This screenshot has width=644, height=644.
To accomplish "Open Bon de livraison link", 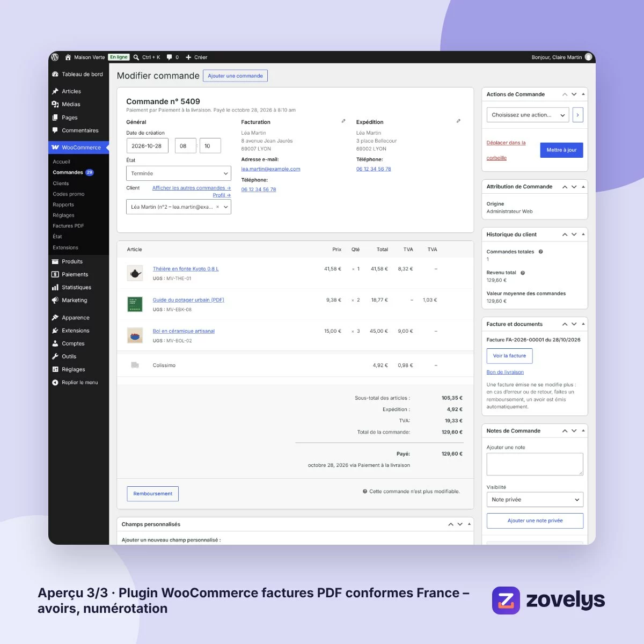I will [x=505, y=372].
